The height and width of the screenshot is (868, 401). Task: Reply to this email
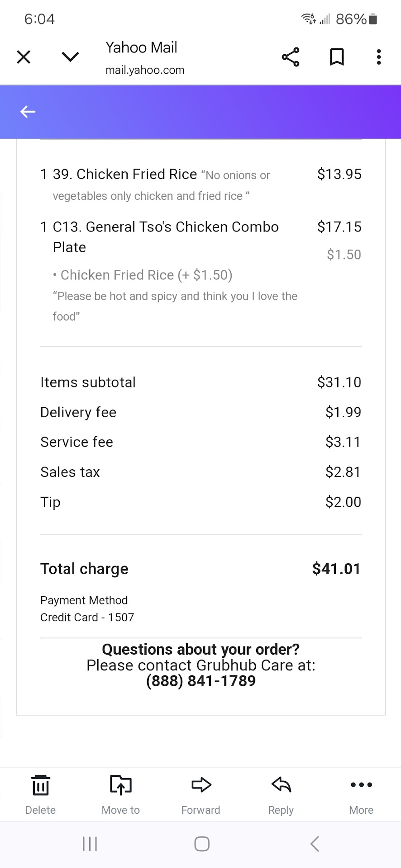coord(281,794)
